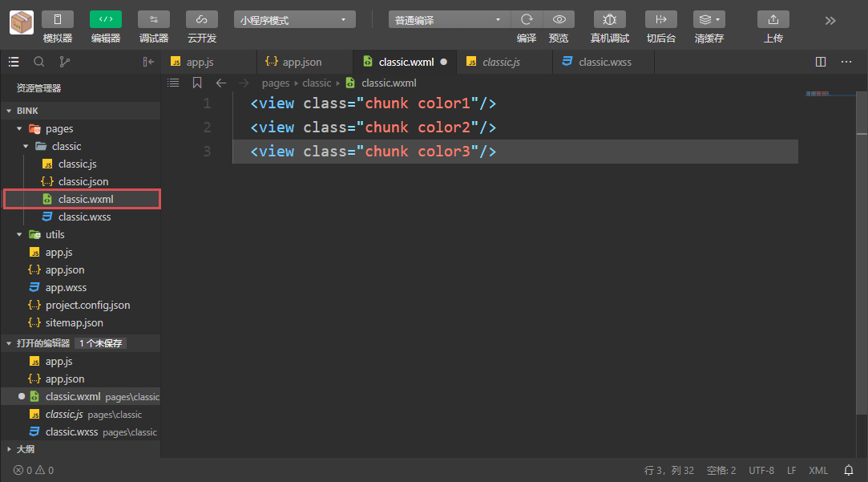Viewport: 868px width, 482px height.
Task: Toggle the bookmark icon above the code
Action: click(197, 82)
